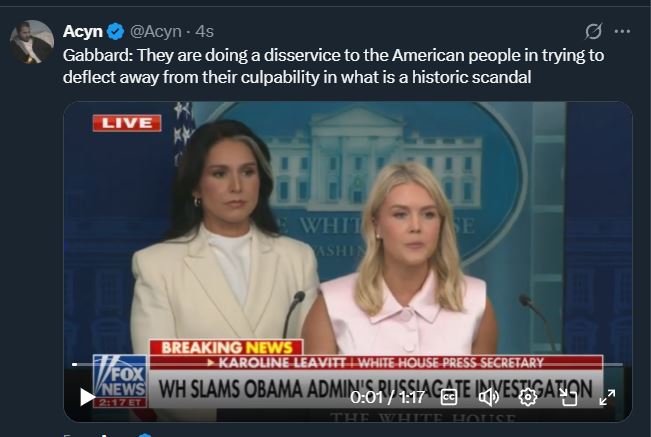Open the post via 4s timestamp

tap(204, 32)
